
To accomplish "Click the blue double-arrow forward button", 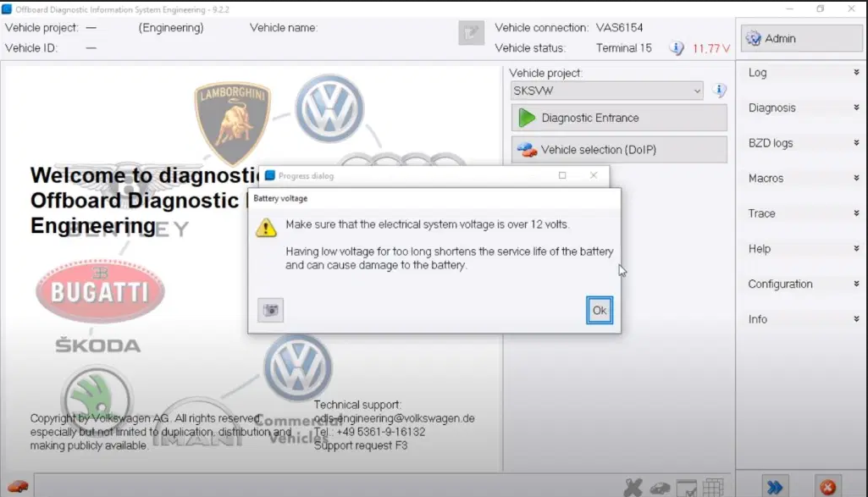I will [775, 487].
